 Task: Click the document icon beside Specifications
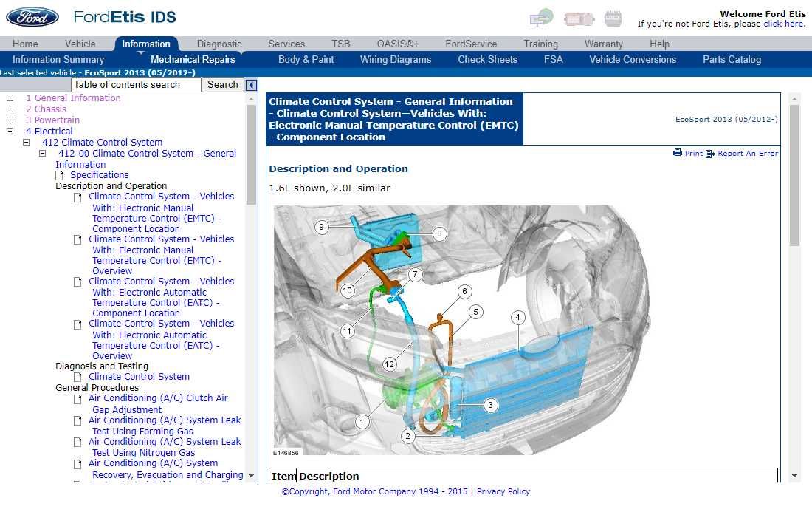tap(60, 175)
